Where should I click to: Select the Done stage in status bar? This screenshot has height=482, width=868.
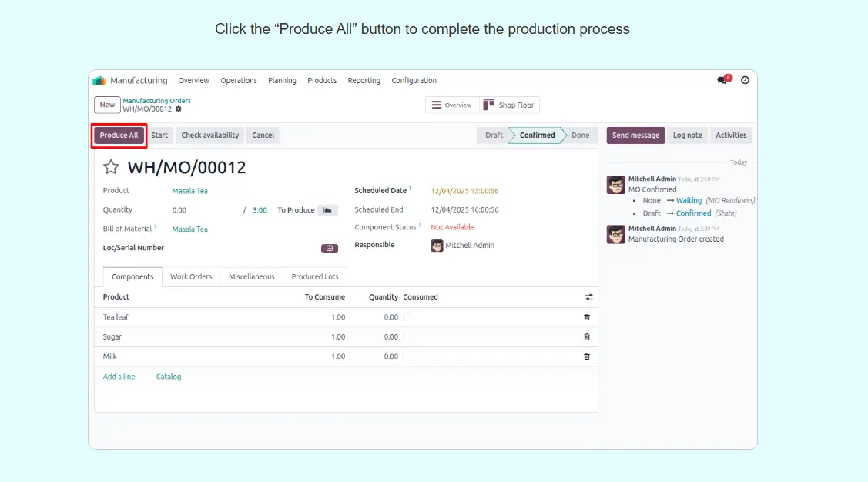580,136
